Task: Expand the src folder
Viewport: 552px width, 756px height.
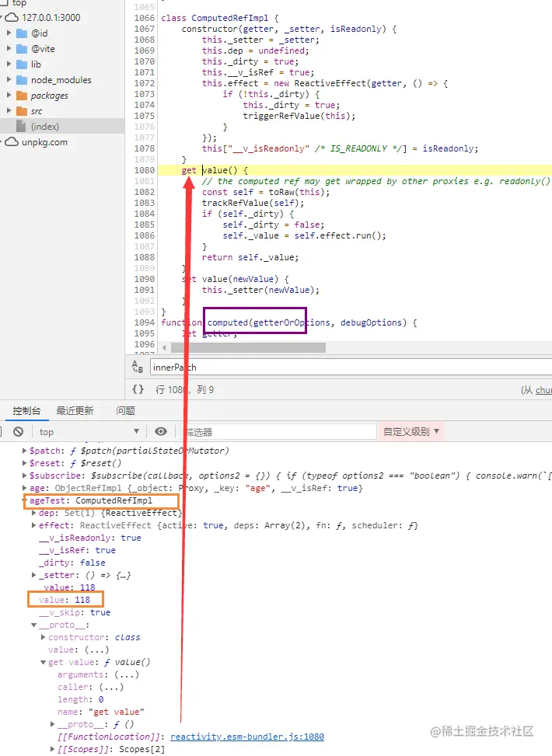Action: [9, 111]
